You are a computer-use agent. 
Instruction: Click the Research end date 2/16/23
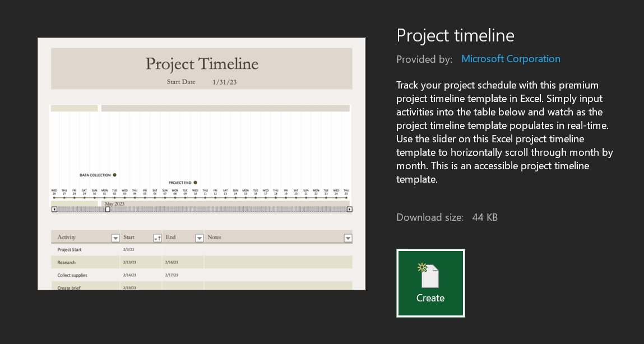coord(172,262)
